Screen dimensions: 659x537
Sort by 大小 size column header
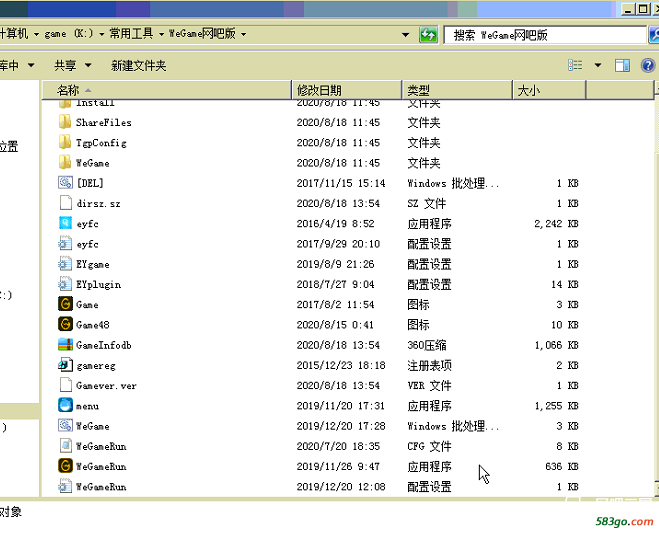point(529,90)
